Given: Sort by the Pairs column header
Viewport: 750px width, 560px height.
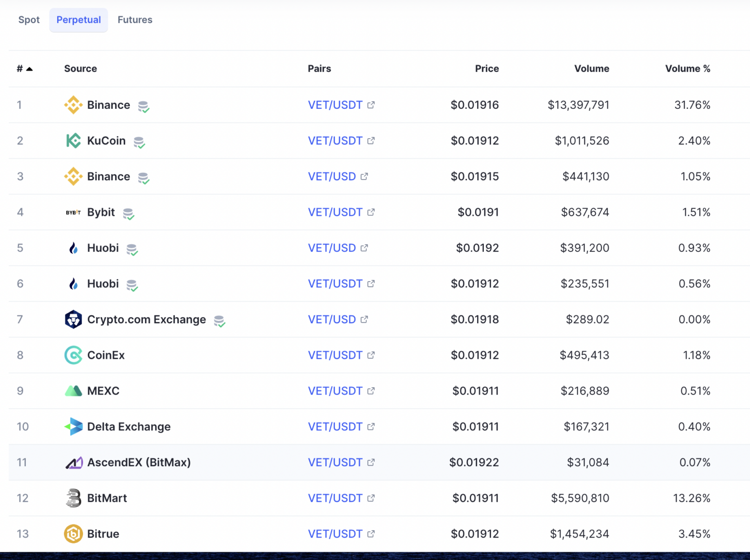Looking at the screenshot, I should 319,69.
